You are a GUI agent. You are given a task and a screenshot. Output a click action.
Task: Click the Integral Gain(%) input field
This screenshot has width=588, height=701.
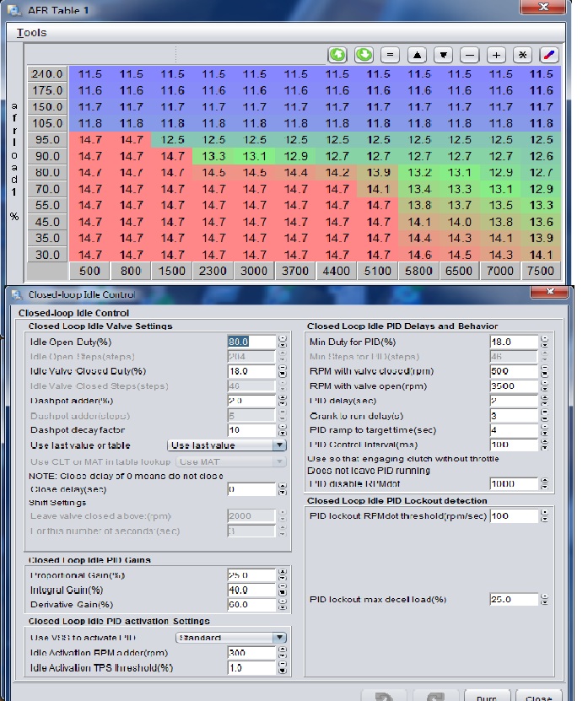[x=251, y=590]
